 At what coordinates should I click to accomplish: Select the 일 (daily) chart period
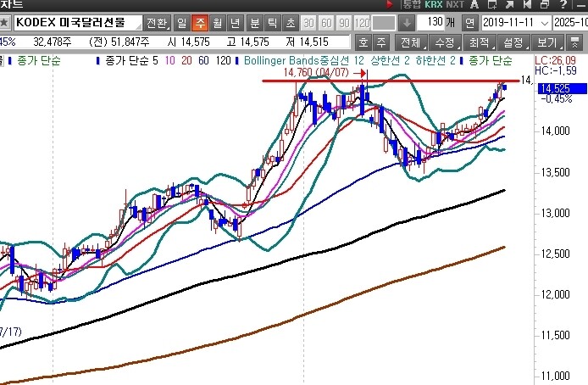(182, 23)
